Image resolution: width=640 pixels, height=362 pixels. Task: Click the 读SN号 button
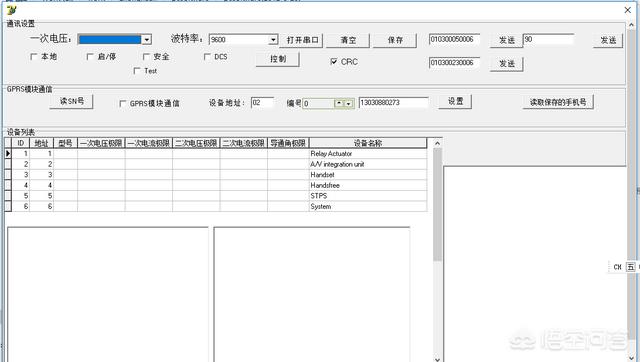[71, 101]
